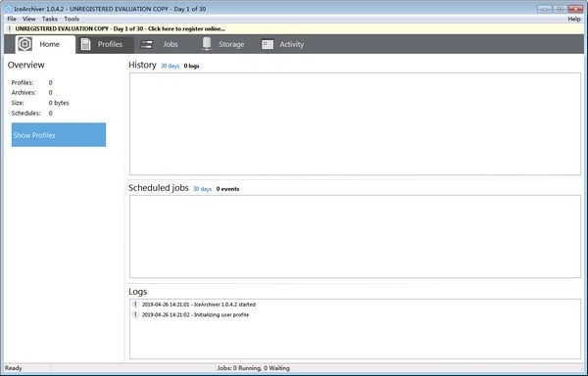Click the registration banner 'Click here to register online'
Image resolution: width=588 pixels, height=376 pixels.
[x=186, y=28]
